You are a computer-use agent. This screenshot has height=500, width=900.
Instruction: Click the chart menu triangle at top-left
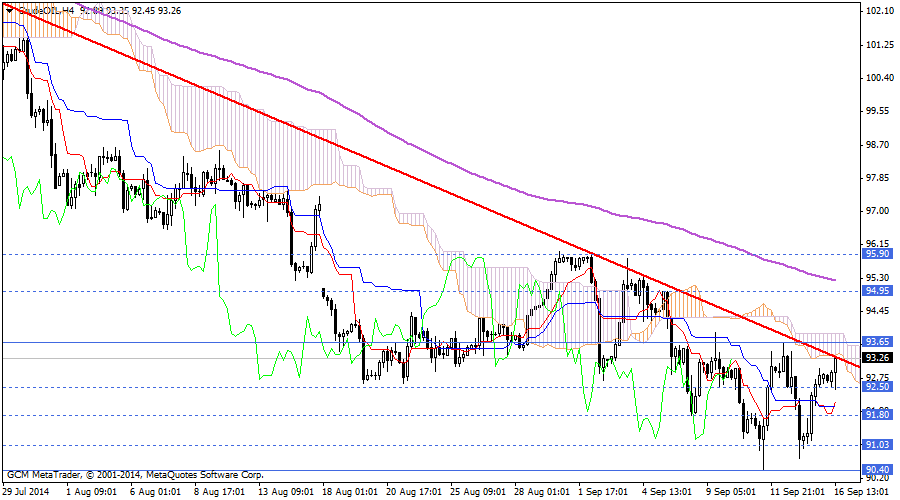[9, 9]
